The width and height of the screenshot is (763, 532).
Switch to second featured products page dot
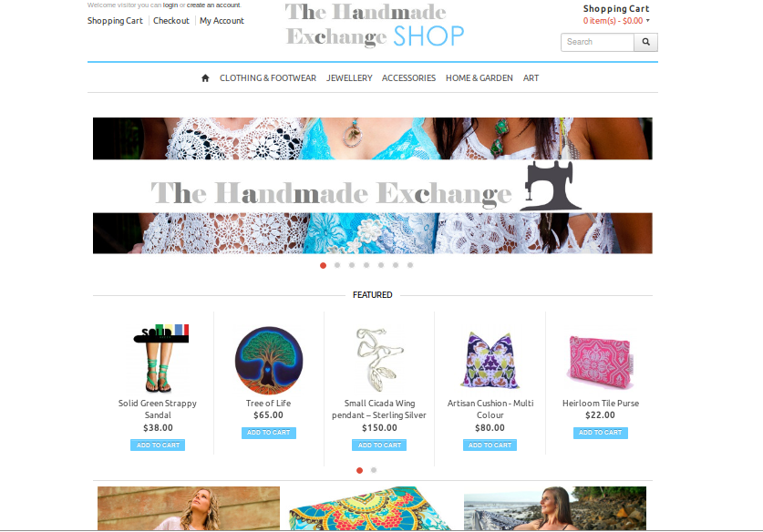coord(374,470)
